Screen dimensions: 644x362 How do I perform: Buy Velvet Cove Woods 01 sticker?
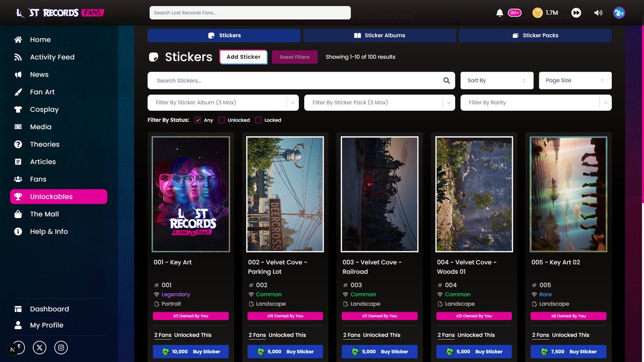(474, 352)
